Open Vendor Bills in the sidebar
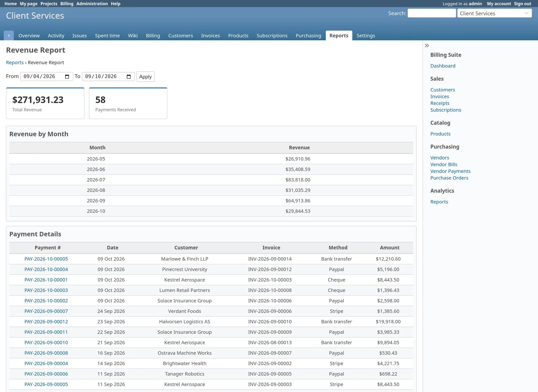This screenshot has height=392, width=538. [x=444, y=164]
